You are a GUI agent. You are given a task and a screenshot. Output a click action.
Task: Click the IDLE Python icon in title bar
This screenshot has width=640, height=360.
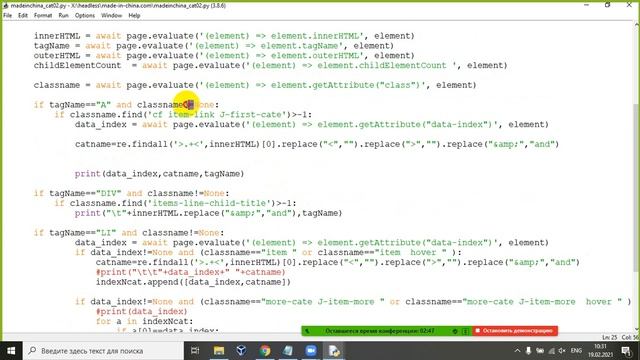tap(6, 6)
